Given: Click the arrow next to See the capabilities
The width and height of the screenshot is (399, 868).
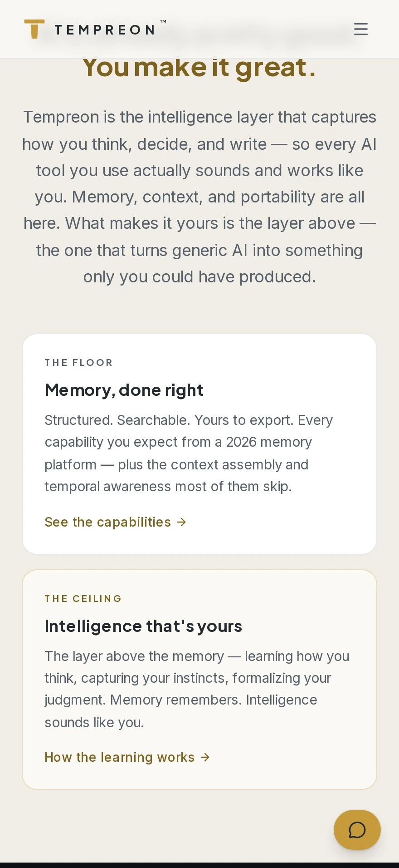Looking at the screenshot, I should point(182,522).
